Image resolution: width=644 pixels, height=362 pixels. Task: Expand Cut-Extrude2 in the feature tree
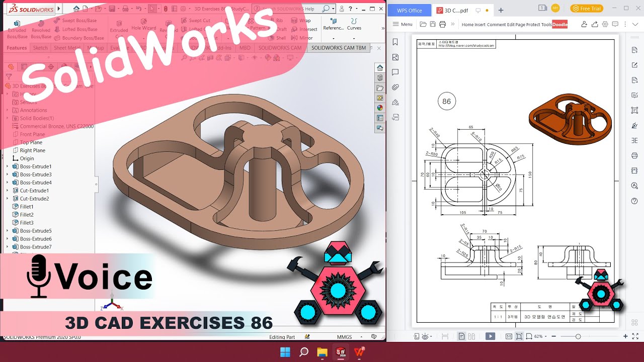click(7, 199)
